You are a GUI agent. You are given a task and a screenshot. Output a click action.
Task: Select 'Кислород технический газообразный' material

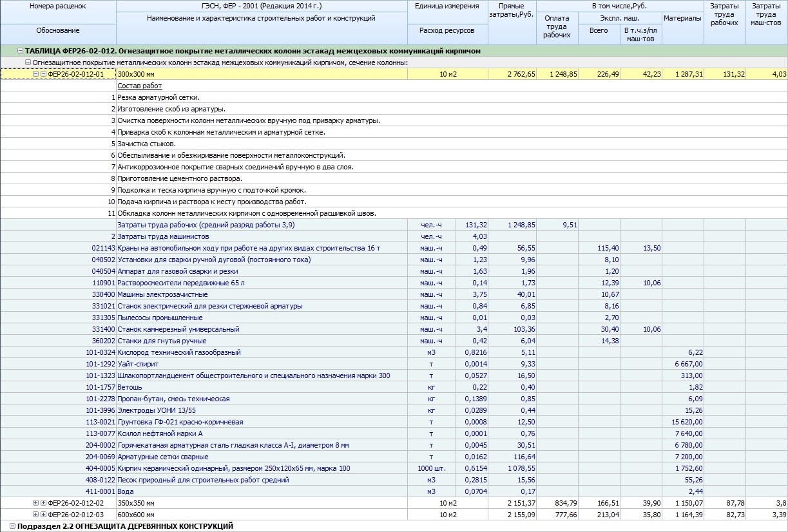(179, 352)
